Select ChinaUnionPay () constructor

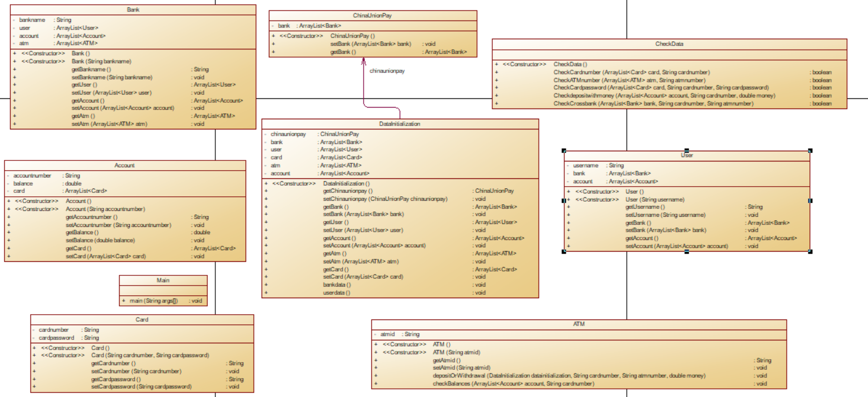pyautogui.click(x=352, y=36)
